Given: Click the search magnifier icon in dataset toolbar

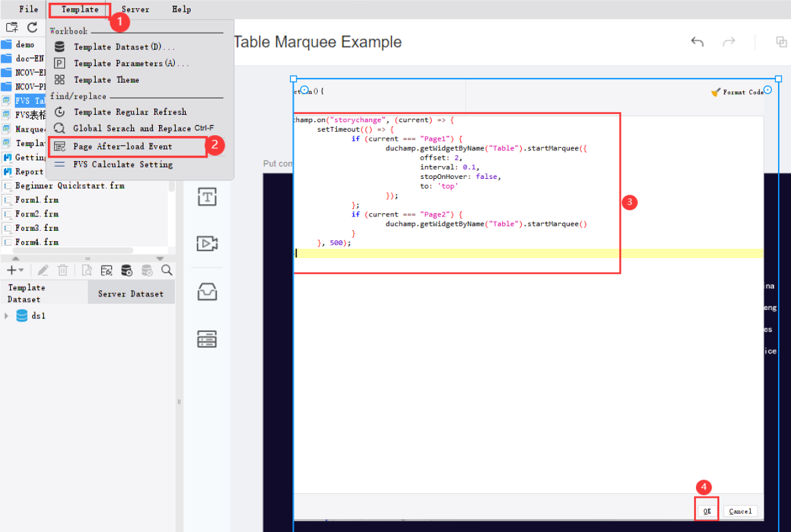Looking at the screenshot, I should 167,270.
